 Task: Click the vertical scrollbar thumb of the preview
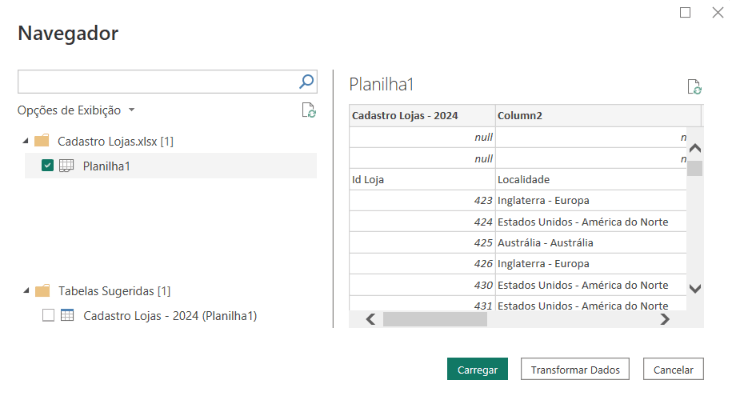pyautogui.click(x=695, y=168)
